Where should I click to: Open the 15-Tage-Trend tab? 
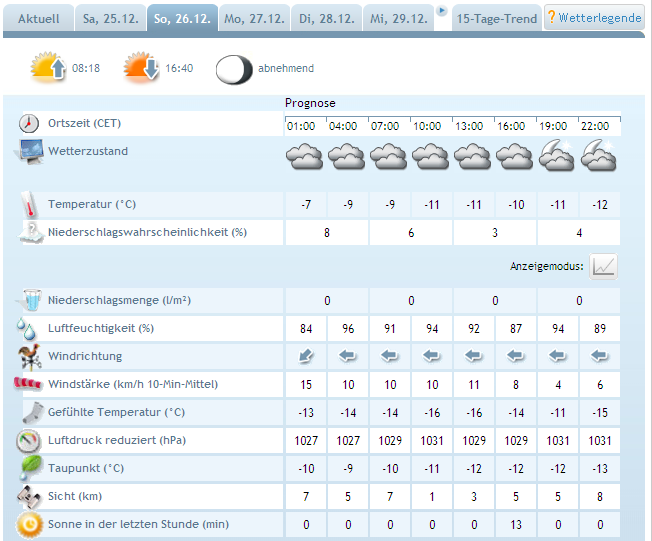click(x=496, y=19)
